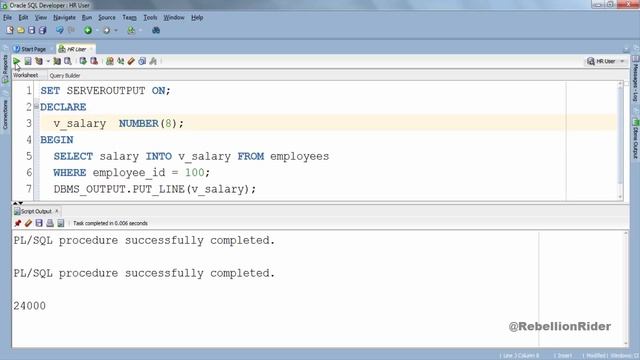
Task: Click the New file icon in the main toolbar
Action: (10, 30)
